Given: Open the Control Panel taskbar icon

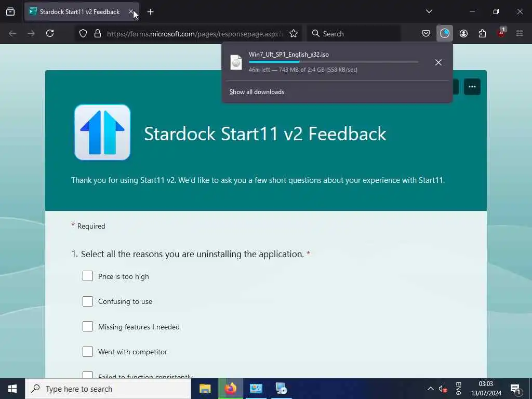Looking at the screenshot, I should tap(256, 389).
